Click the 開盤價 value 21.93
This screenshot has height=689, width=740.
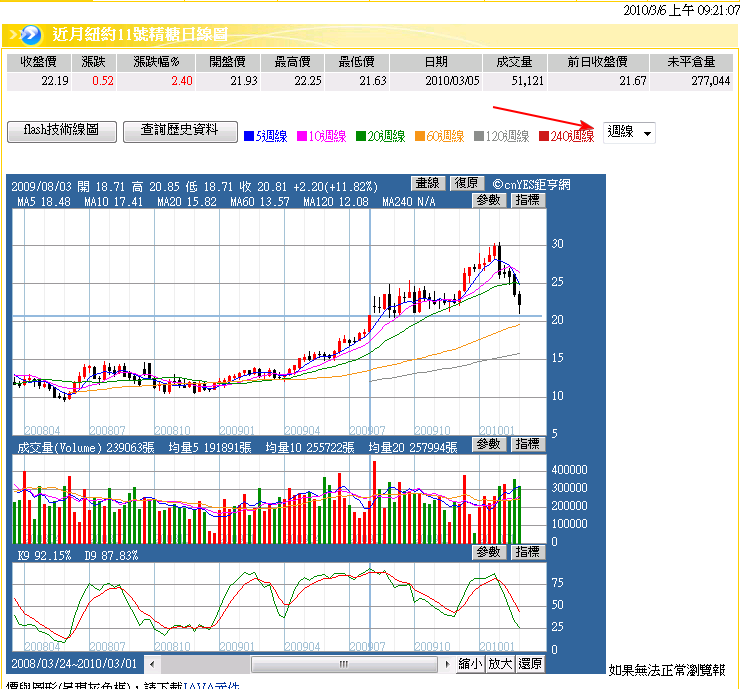(244, 81)
